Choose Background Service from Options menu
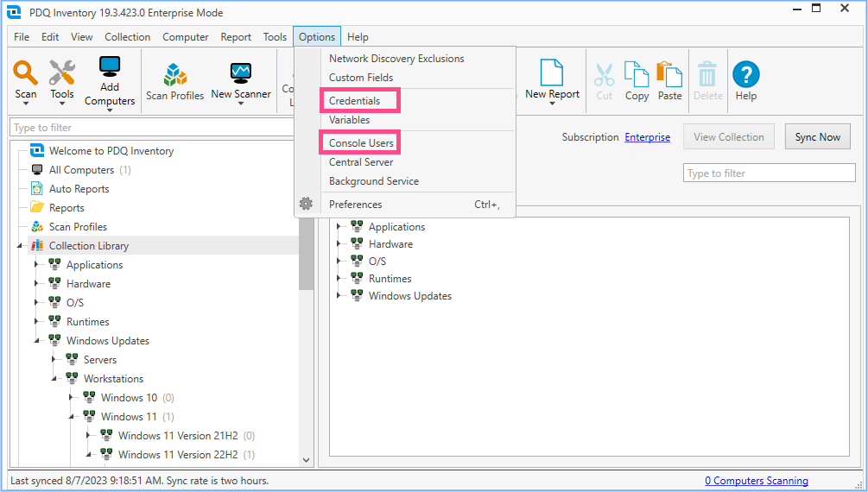 click(374, 181)
